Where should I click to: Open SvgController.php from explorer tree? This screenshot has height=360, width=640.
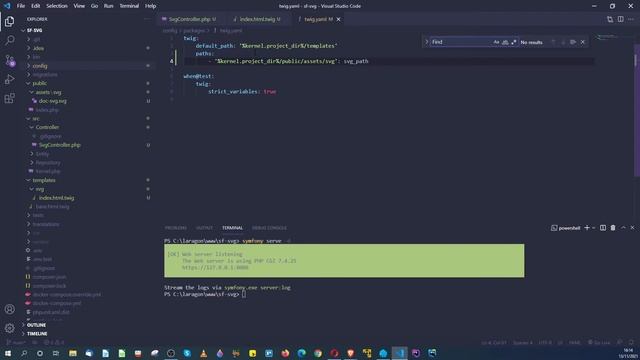pyautogui.click(x=60, y=145)
